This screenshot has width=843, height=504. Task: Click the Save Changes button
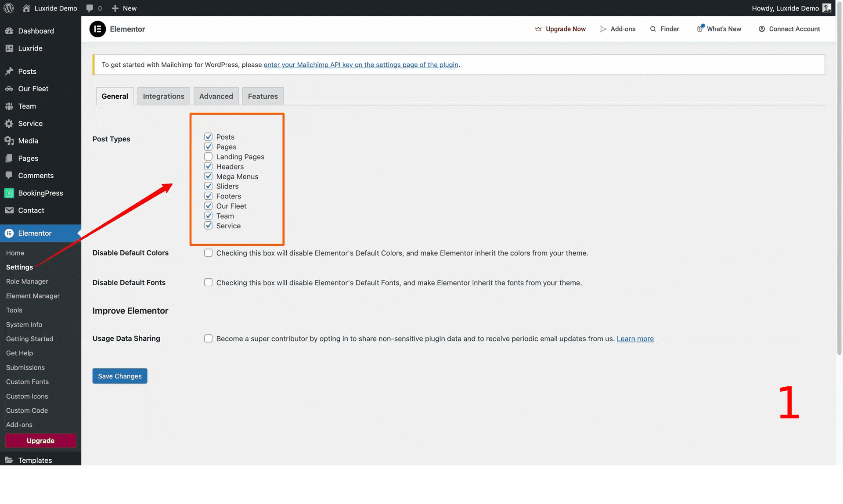[x=120, y=376]
